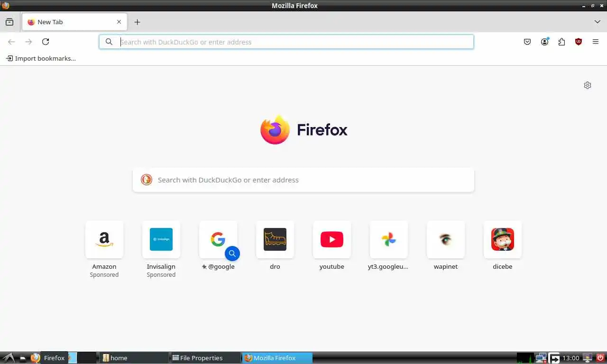Open the Extensions puzzle icon
The width and height of the screenshot is (607, 364).
coord(561,42)
